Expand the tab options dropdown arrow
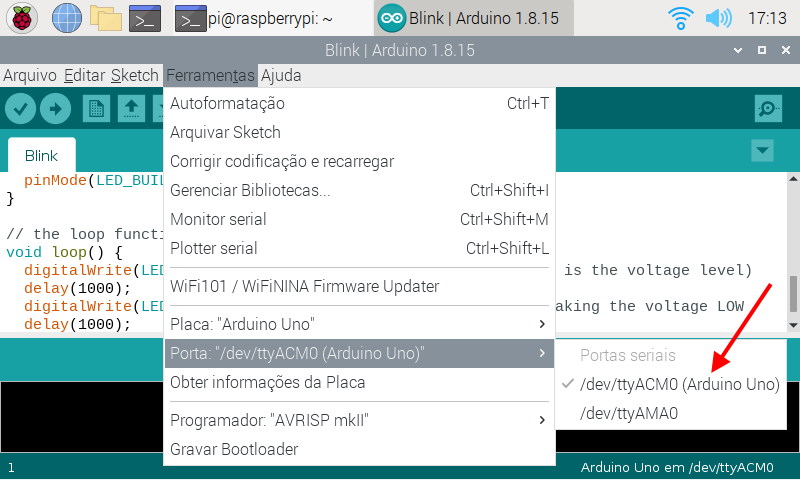 coord(762,150)
